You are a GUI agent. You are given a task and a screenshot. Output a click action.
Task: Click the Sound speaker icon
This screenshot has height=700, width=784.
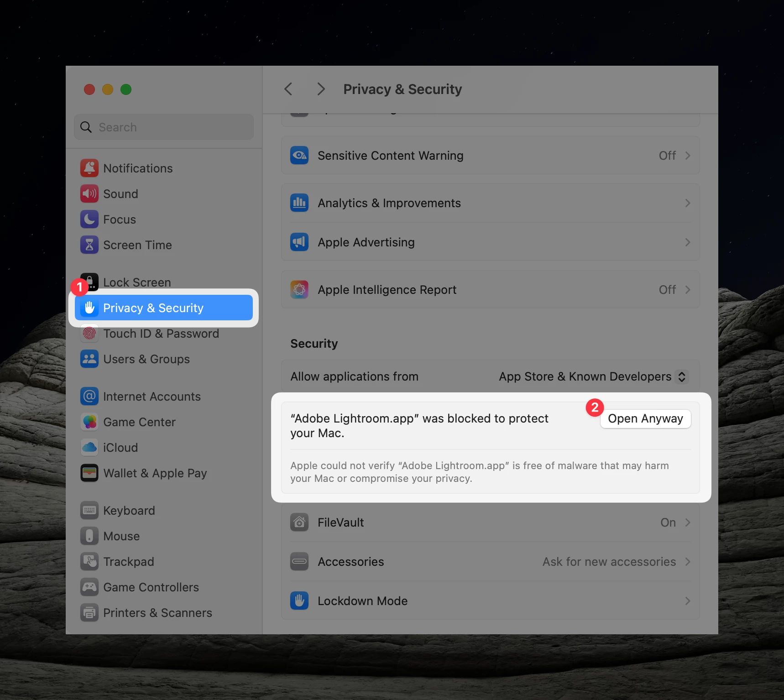pos(89,194)
